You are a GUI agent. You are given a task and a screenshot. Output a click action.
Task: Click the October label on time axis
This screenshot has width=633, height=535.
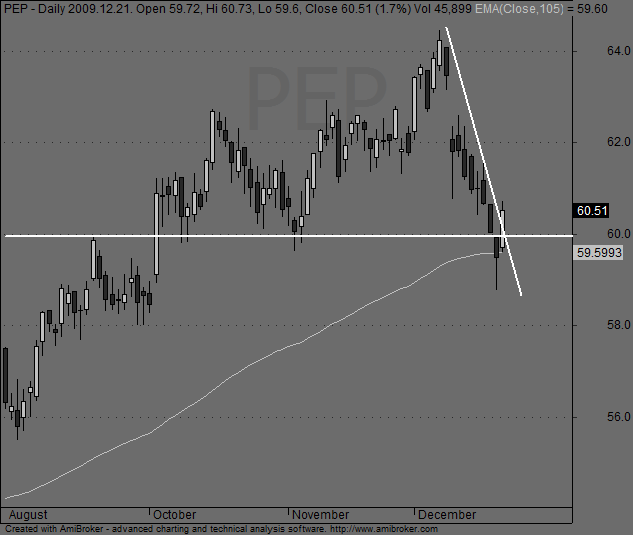(x=174, y=515)
